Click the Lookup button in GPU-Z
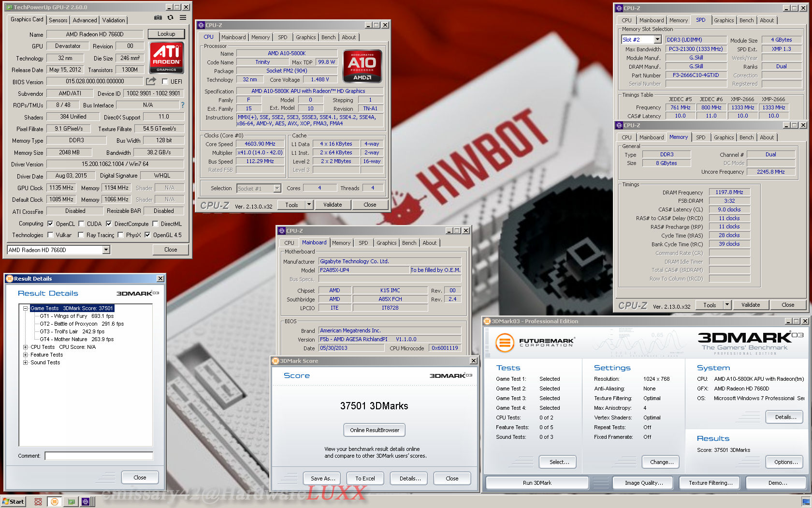 (x=166, y=34)
